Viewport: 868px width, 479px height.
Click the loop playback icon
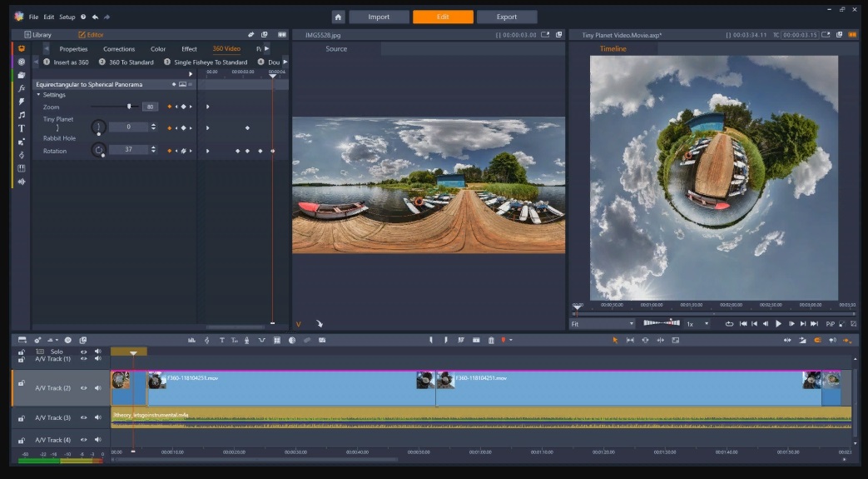tap(729, 324)
